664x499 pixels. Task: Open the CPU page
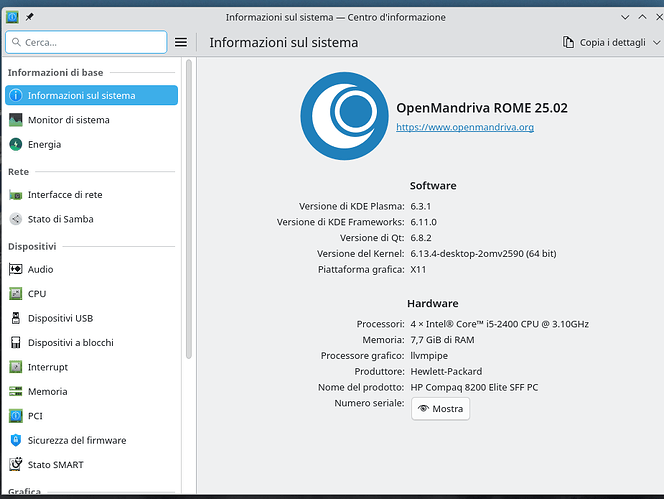coord(91,294)
